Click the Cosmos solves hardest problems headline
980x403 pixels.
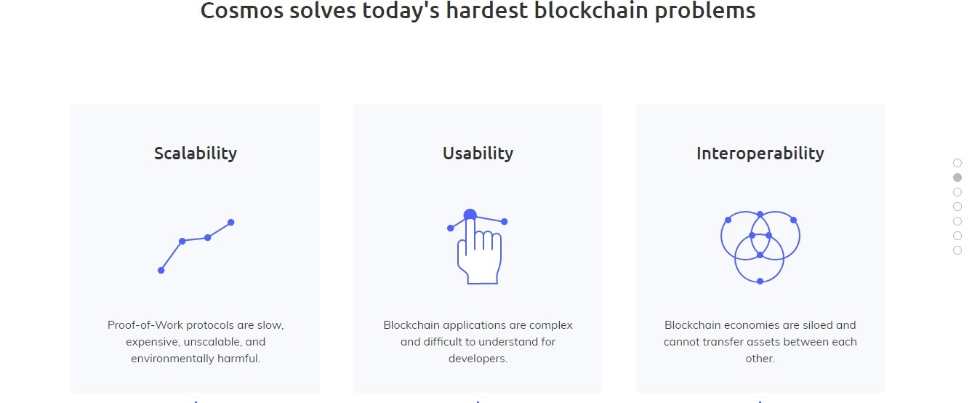click(478, 11)
